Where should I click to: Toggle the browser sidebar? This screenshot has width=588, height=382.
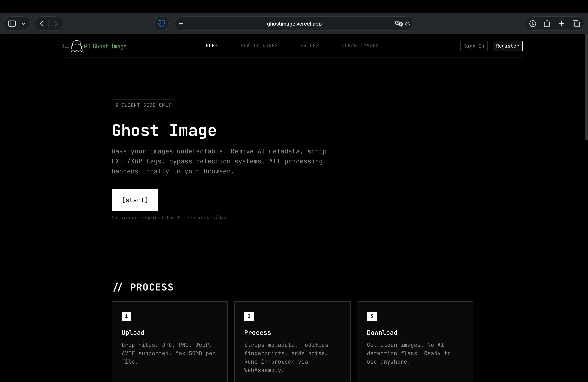(11, 23)
